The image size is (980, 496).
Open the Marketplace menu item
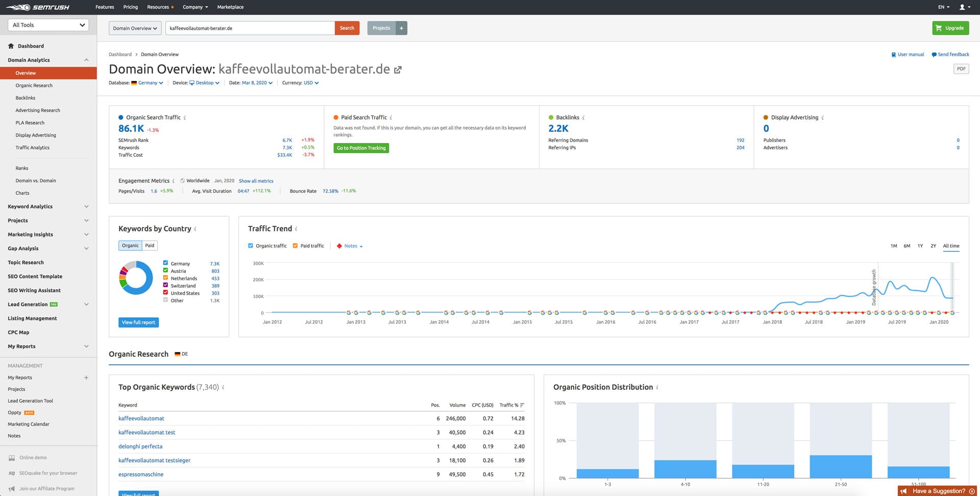coord(230,7)
